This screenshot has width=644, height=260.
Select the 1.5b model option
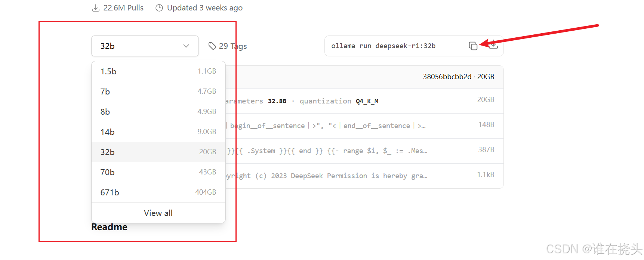tap(158, 71)
